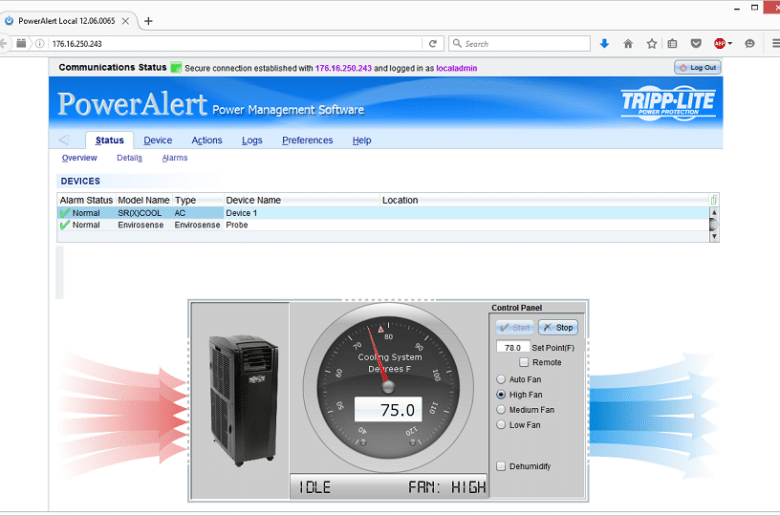780x516 pixels.
Task: Toggle the Remote checkbox
Action: (x=523, y=362)
